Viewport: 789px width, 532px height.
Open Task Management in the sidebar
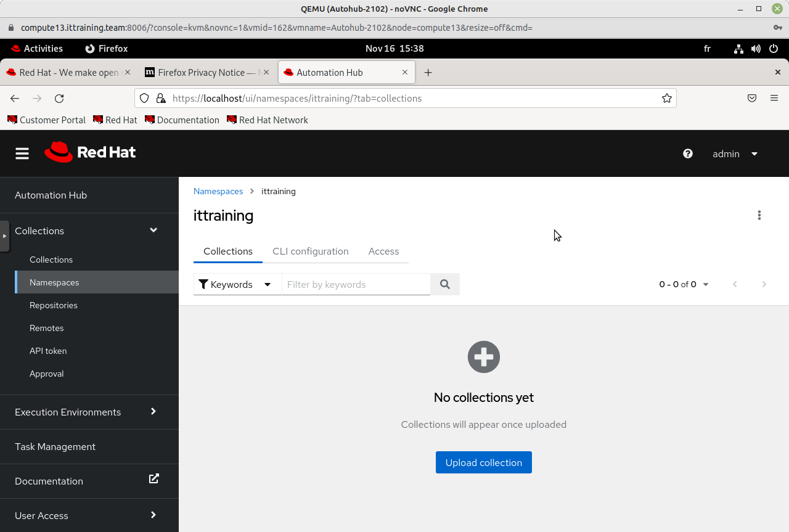point(89,446)
